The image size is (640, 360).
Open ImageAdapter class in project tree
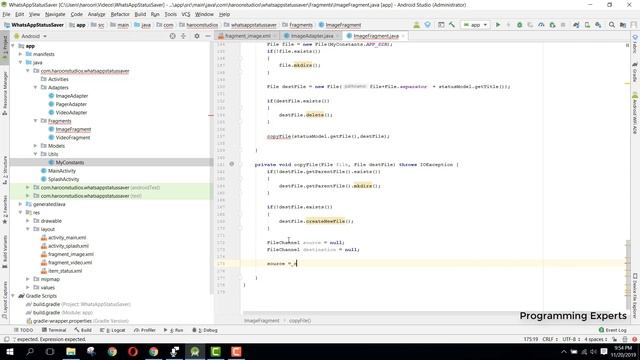71,96
